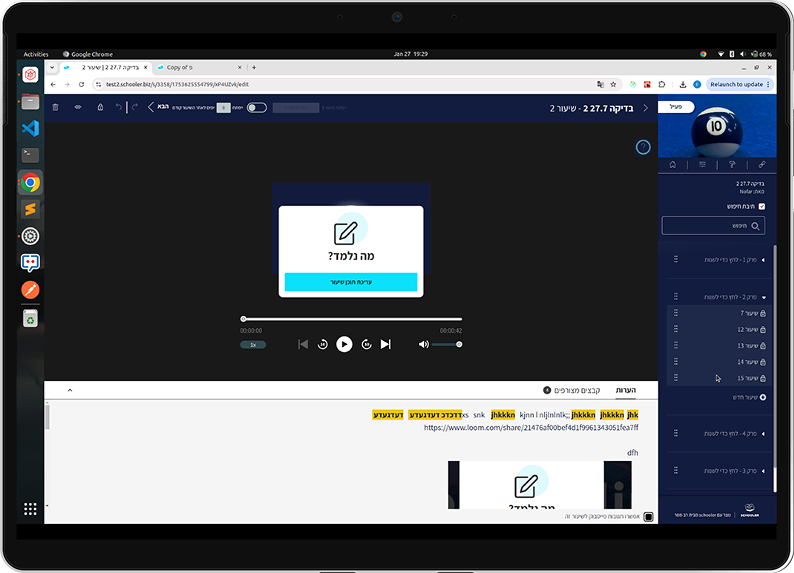Viewport: 794px width, 573px height.
Task: Preview the lesson with the eye icon
Action: click(x=78, y=107)
